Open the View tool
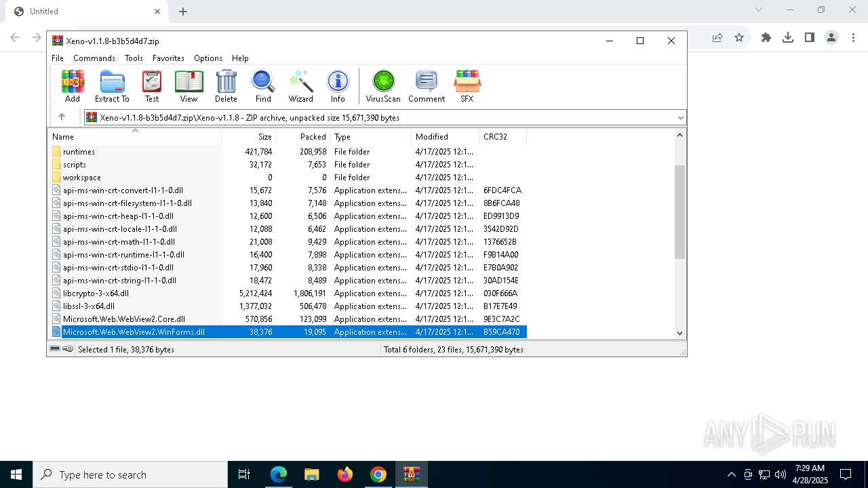 pos(189,86)
